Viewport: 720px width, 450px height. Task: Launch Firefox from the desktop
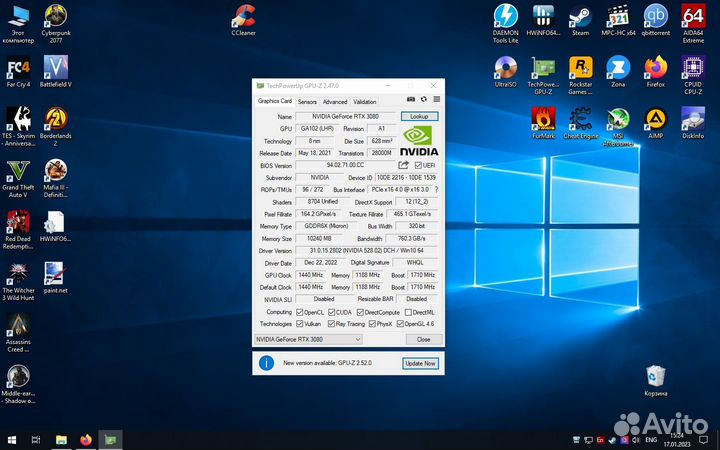click(x=656, y=72)
